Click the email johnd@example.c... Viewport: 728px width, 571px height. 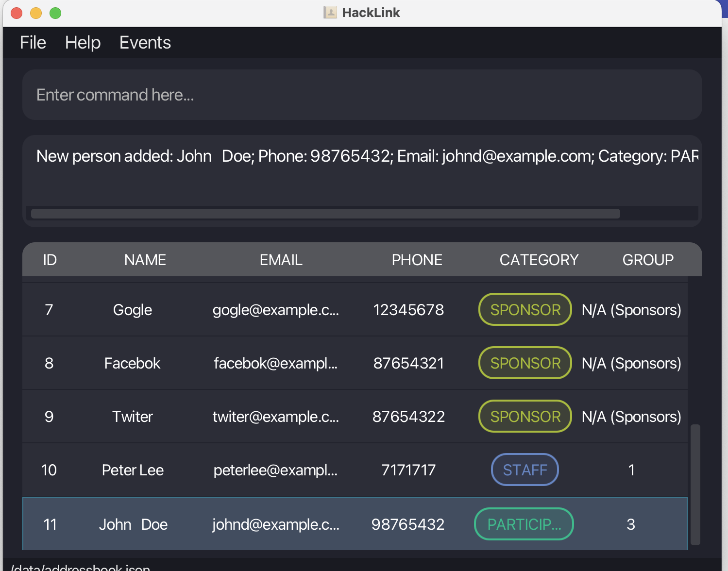[x=276, y=524]
